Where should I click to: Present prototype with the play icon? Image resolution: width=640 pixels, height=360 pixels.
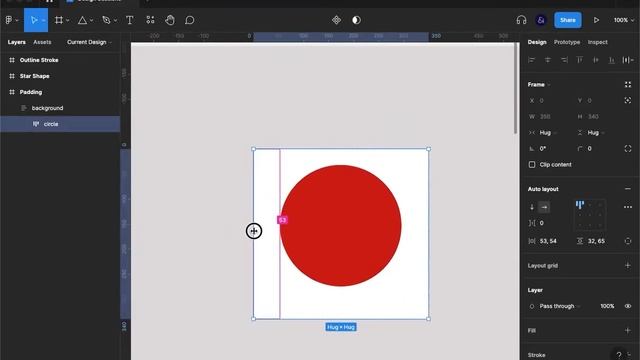[596, 20]
